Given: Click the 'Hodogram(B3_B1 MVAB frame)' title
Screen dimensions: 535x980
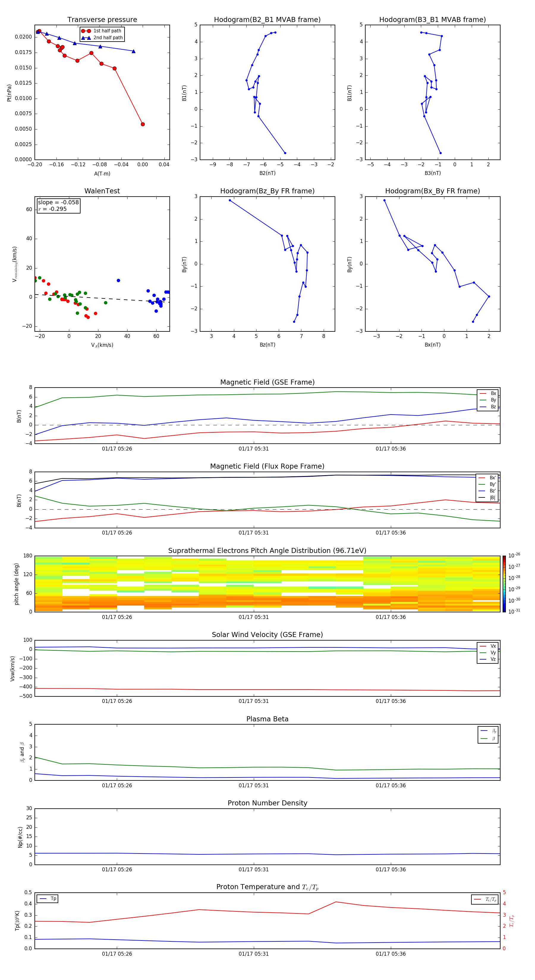Looking at the screenshot, I should pos(432,20).
